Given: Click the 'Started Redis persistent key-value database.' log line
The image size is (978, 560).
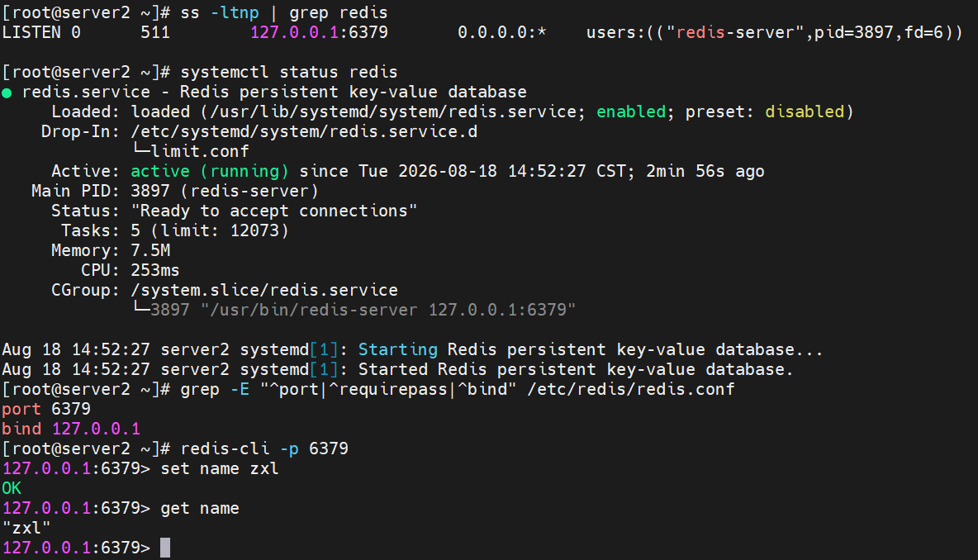Looking at the screenshot, I should pos(576,369).
